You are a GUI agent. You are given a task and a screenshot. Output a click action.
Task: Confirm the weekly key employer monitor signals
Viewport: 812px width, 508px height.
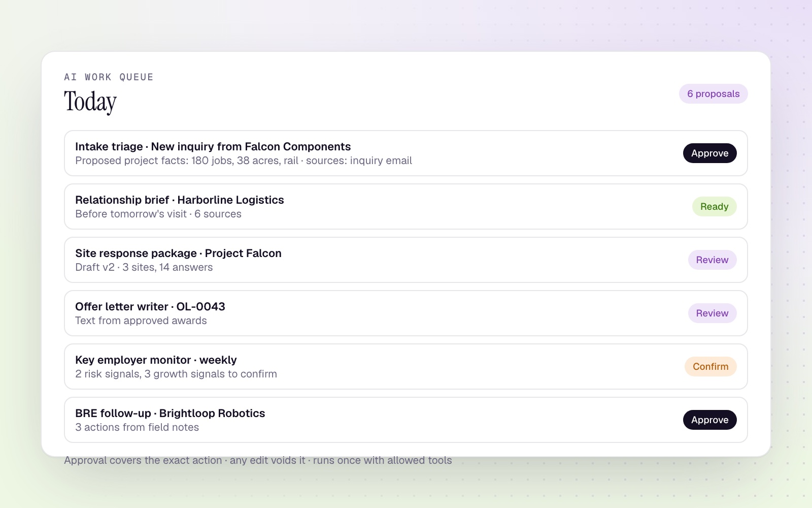tap(710, 367)
